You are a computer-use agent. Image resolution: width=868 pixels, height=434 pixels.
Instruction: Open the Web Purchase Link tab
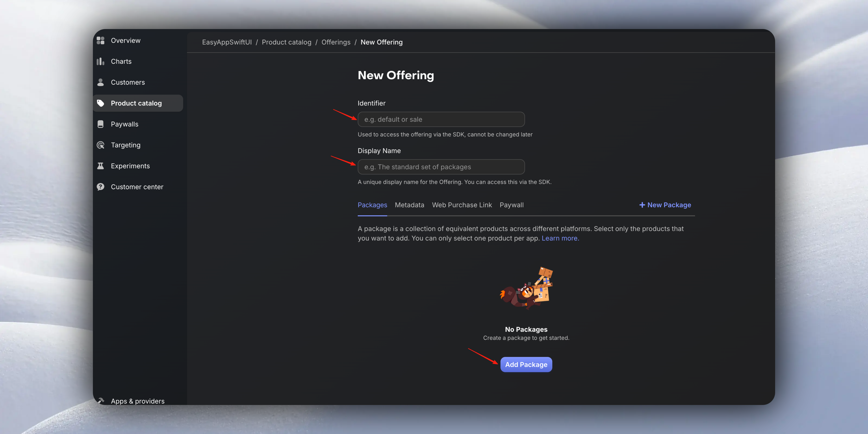pyautogui.click(x=462, y=205)
